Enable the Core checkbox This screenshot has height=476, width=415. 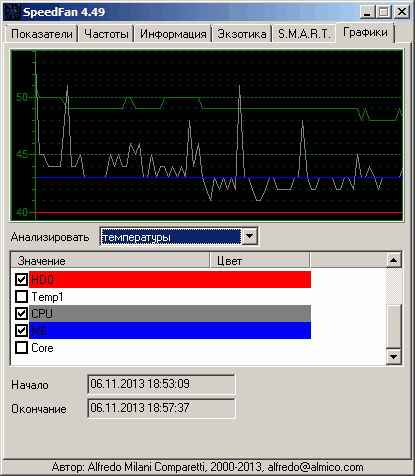pyautogui.click(x=21, y=347)
